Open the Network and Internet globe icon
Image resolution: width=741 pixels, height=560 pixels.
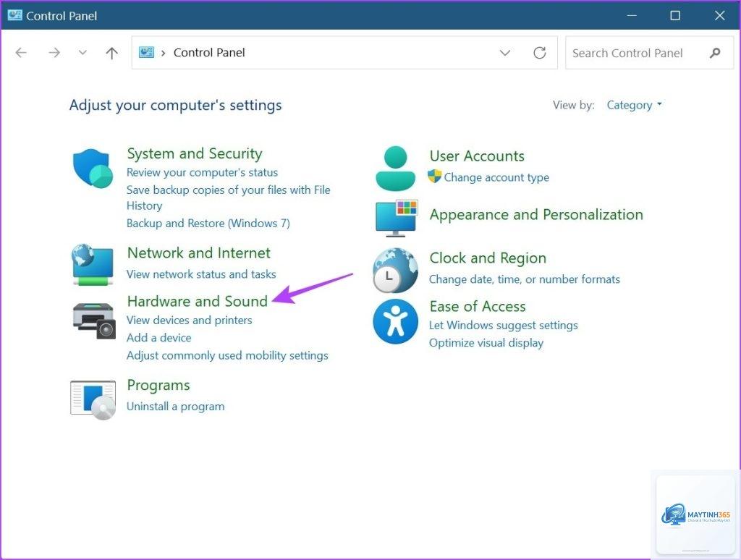[x=93, y=265]
